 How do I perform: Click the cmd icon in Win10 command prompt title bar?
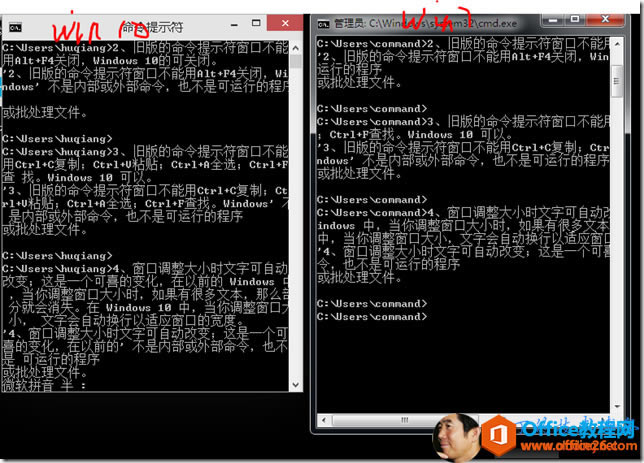click(15, 28)
